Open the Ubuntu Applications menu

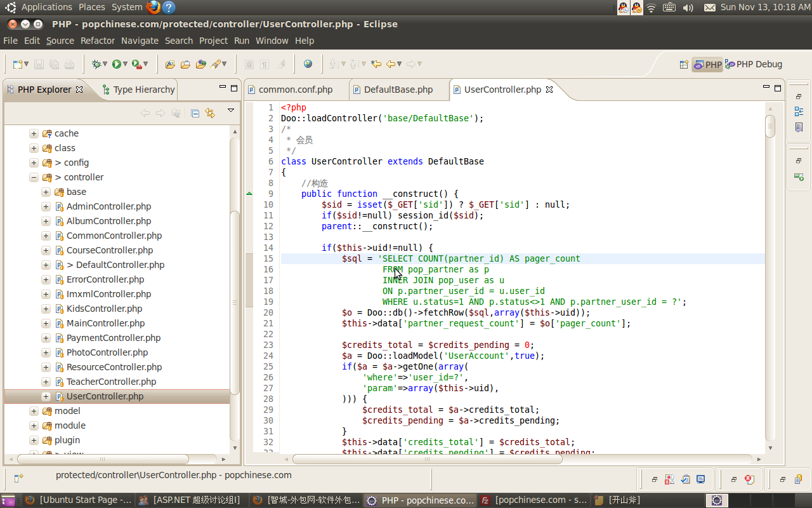(47, 7)
